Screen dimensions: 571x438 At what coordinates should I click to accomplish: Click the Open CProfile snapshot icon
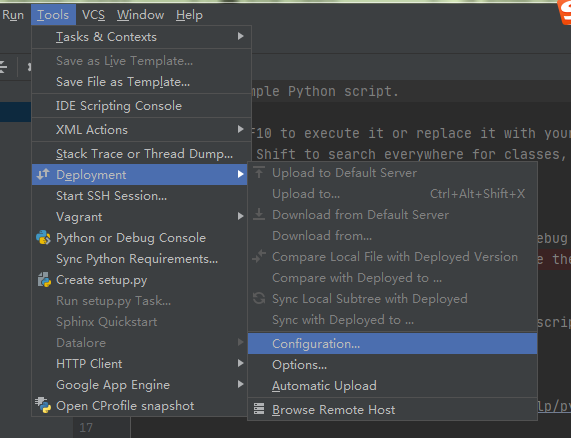point(43,405)
